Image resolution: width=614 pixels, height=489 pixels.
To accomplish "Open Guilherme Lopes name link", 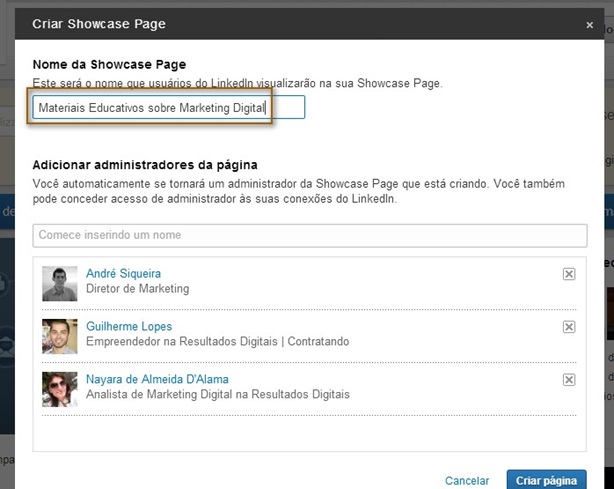I will point(129,327).
